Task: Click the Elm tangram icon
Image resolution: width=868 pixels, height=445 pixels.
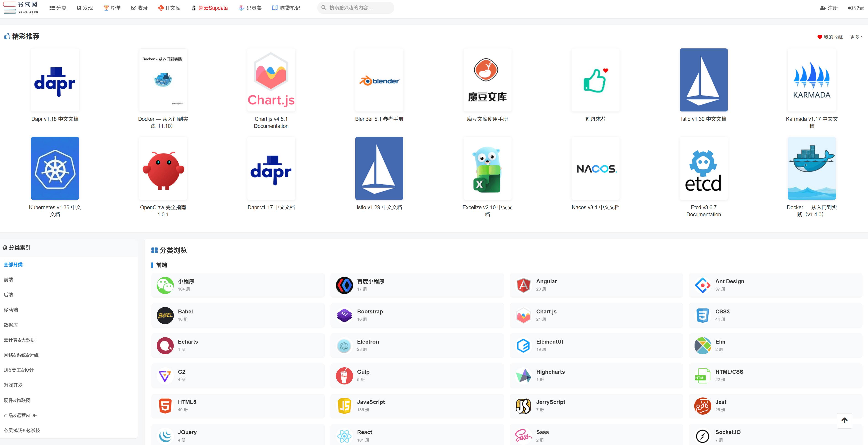Action: pos(703,346)
